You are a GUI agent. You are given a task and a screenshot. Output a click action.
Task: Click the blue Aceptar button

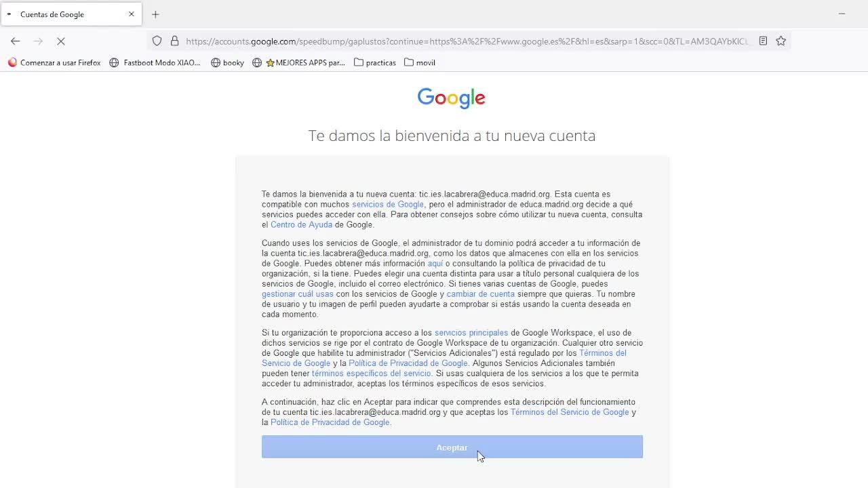tap(452, 447)
